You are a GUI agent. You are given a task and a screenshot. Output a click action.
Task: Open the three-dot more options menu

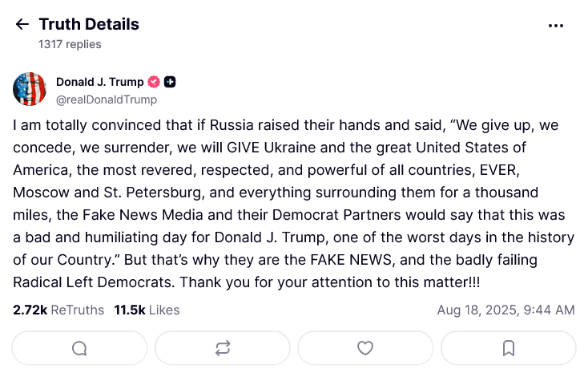556,26
